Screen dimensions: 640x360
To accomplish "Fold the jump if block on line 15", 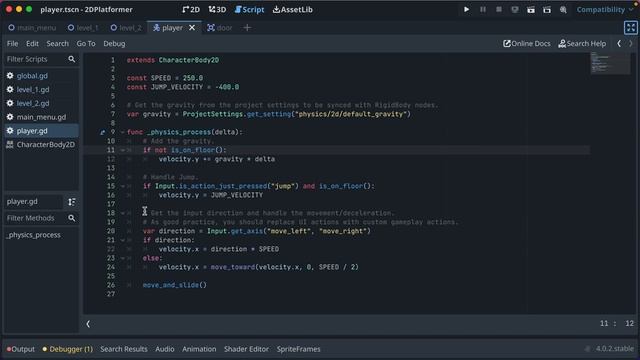I will tap(122, 186).
